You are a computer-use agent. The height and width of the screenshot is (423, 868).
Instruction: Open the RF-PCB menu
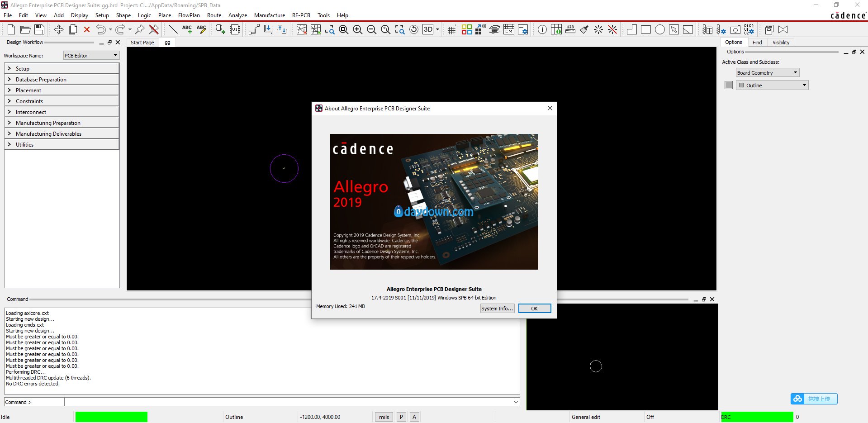tap(301, 15)
